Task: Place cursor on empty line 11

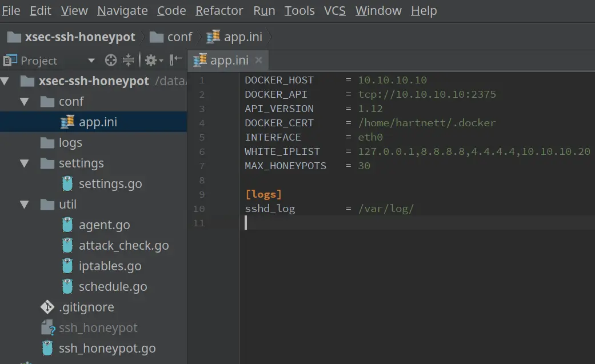Action: coord(417,223)
